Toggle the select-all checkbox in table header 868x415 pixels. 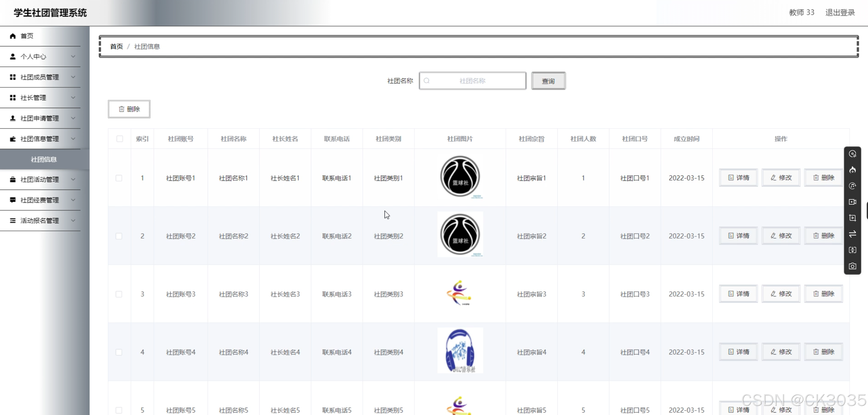120,139
